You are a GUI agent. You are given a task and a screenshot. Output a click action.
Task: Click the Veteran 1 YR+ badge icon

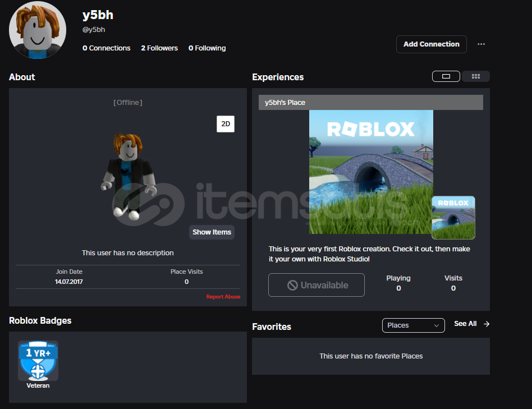[38, 361]
